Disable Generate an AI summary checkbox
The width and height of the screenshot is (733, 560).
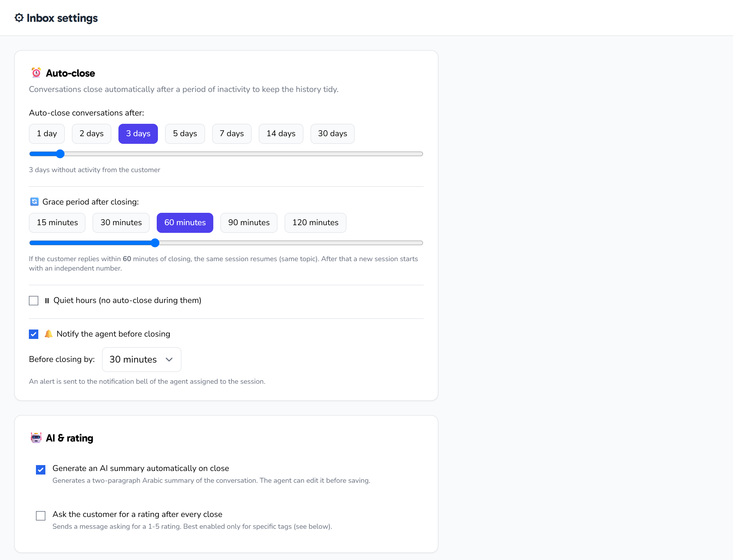pos(41,470)
